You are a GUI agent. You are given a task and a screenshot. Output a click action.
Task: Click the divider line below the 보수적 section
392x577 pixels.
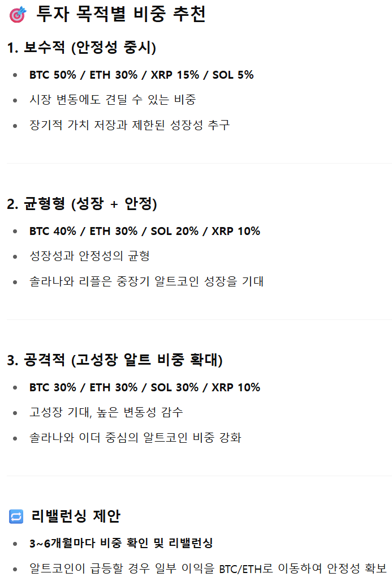(199, 164)
